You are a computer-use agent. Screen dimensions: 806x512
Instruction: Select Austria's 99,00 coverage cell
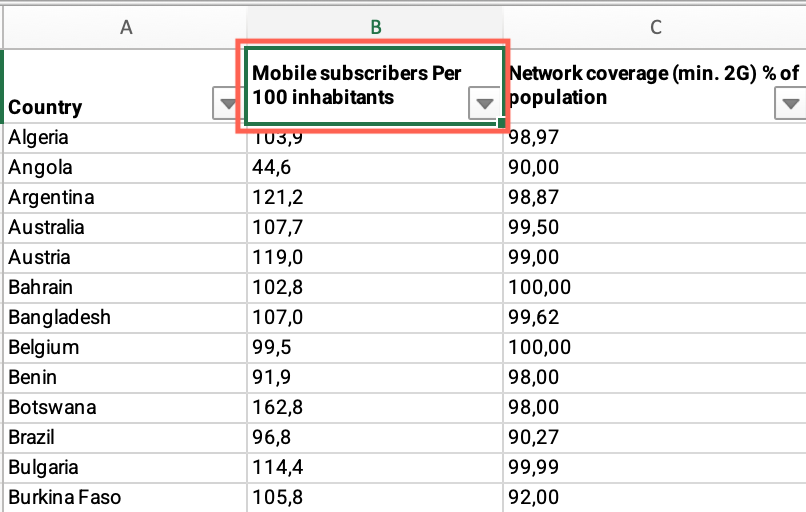[x=655, y=258]
